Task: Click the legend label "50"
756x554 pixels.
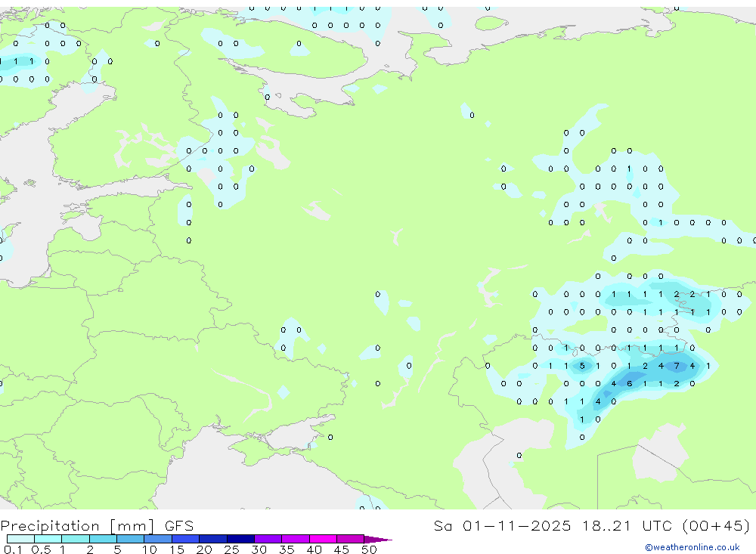Action: point(369,549)
